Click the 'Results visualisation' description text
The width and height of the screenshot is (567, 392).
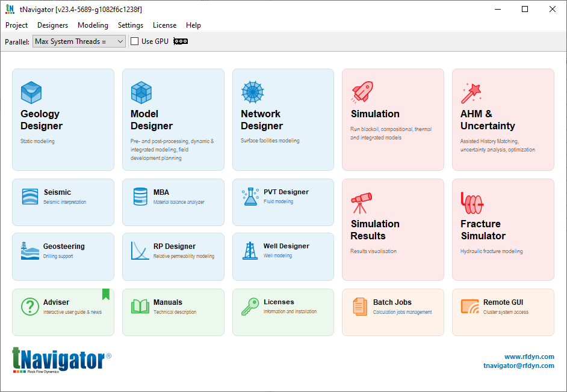[x=374, y=251]
